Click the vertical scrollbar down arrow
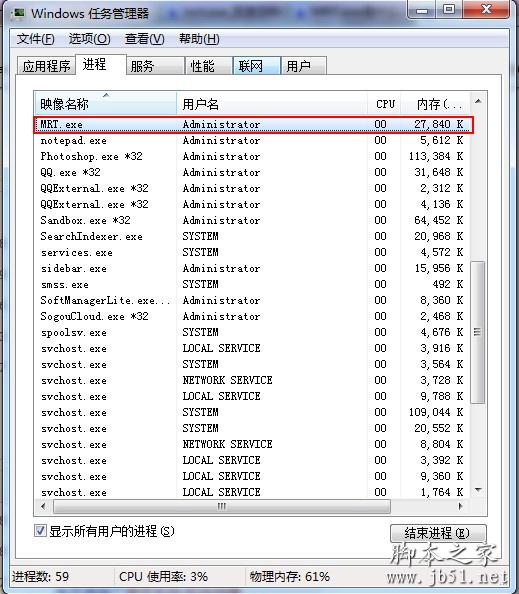The width and height of the screenshot is (519, 594). pyautogui.click(x=478, y=490)
